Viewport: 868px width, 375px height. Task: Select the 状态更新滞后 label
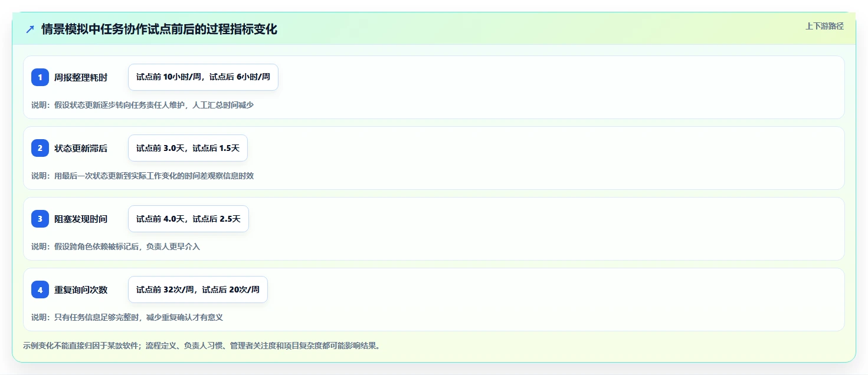point(81,148)
